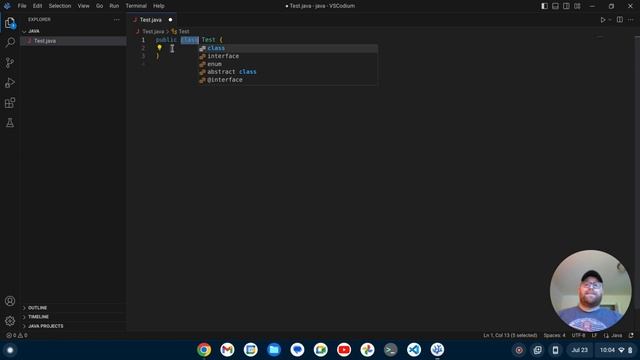Image resolution: width=640 pixels, height=360 pixels.
Task: Open the ChromeOS launcher button
Action: pos(10,350)
